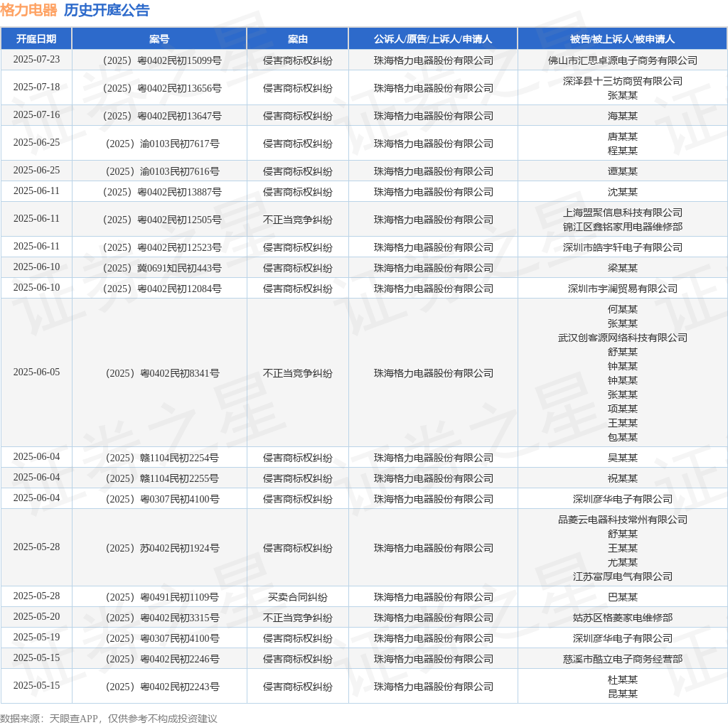Select the 格力电器 title text
The width and height of the screenshot is (728, 725).
[28, 10]
